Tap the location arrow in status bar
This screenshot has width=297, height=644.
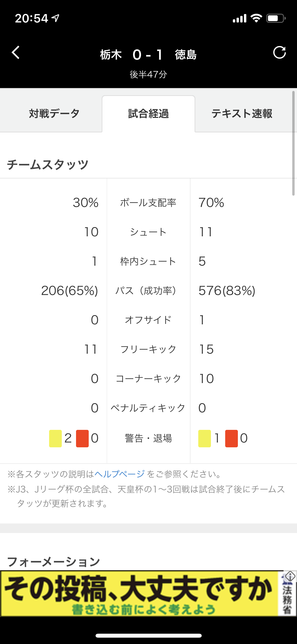pos(56,18)
